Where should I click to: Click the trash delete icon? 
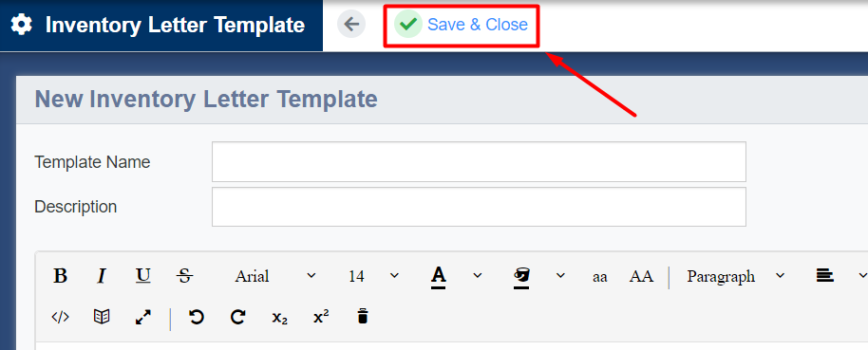point(363,317)
